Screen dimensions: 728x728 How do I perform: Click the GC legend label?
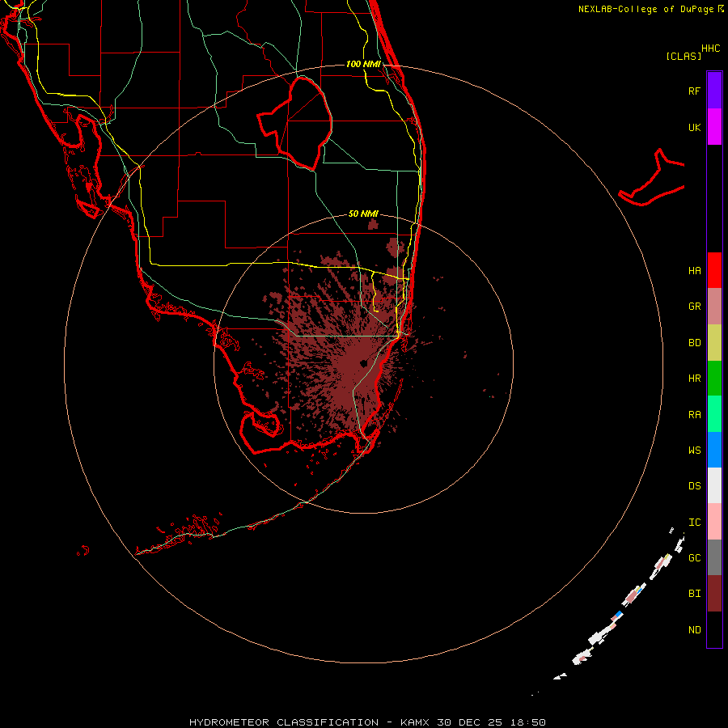coord(694,557)
